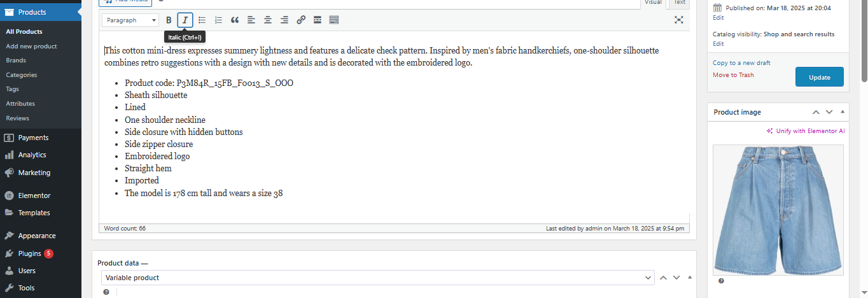Insert a numbered list

click(x=218, y=20)
